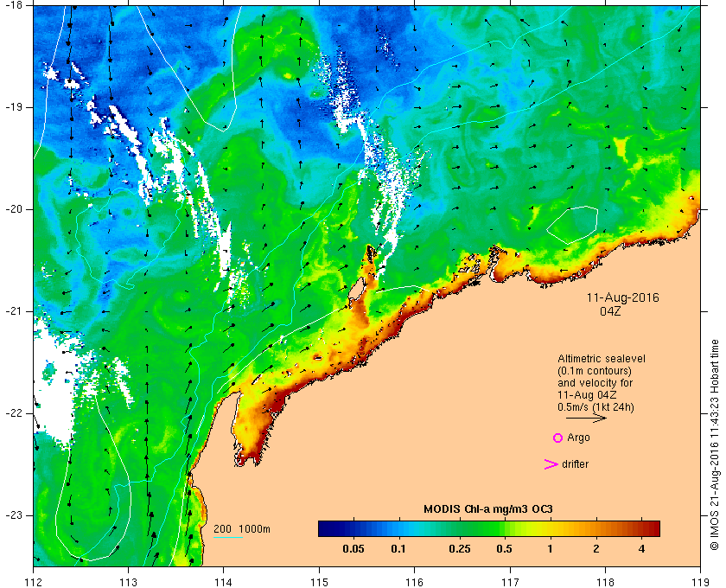Click the 'MODIS Chl-a mg/m3 OC3' colorbar title
This screenshot has height=588, width=726.
(x=488, y=509)
